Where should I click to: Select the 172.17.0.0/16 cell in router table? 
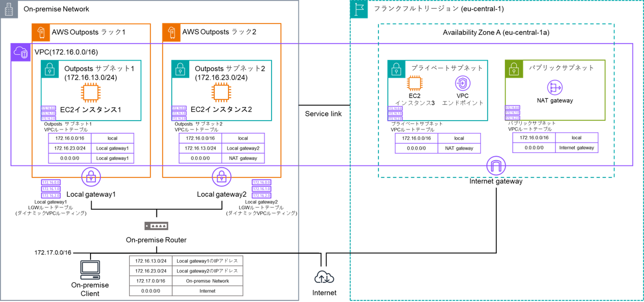pyautogui.click(x=151, y=281)
